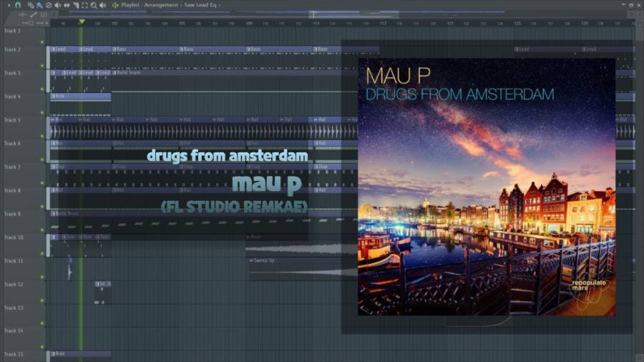
Task: Select the Bass clip at bar 109
Action: 279,57
